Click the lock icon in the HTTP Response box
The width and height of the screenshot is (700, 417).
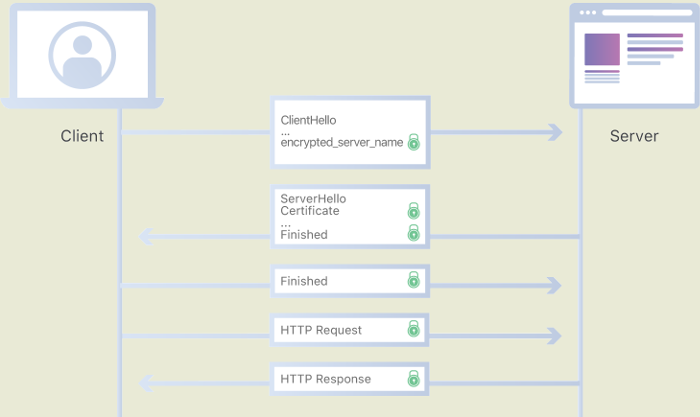(x=413, y=379)
